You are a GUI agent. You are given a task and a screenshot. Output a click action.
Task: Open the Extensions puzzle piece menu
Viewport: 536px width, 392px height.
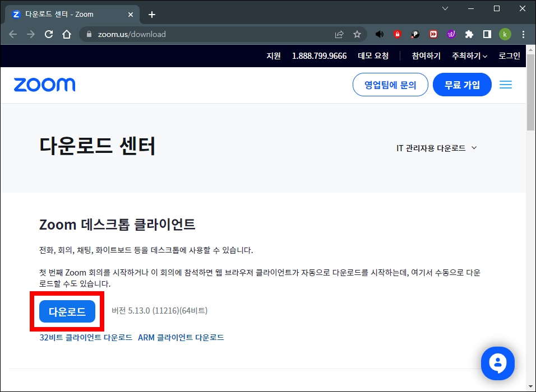(x=469, y=34)
